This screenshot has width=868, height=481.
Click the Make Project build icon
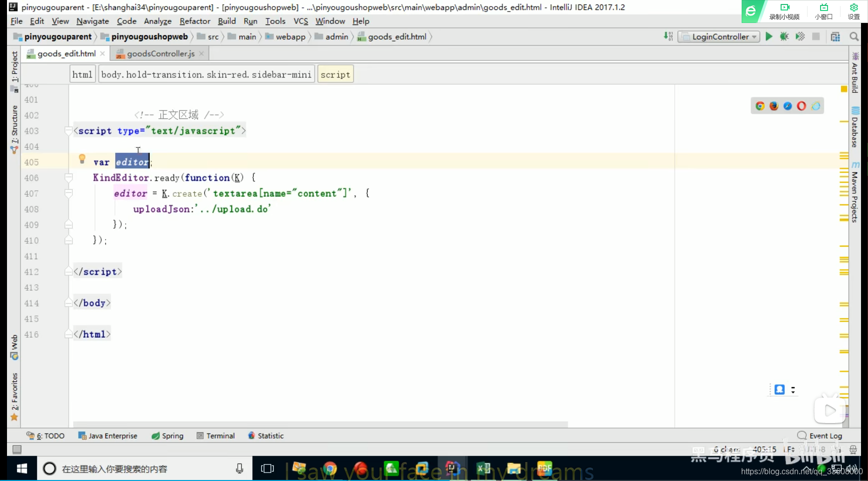click(668, 36)
